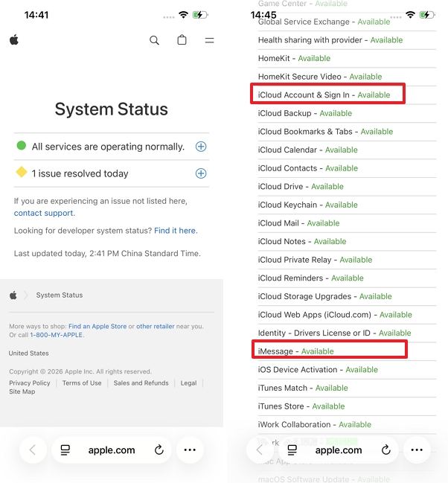Select 'iWork Collaboration' row
The image size is (448, 483).
pos(348,425)
